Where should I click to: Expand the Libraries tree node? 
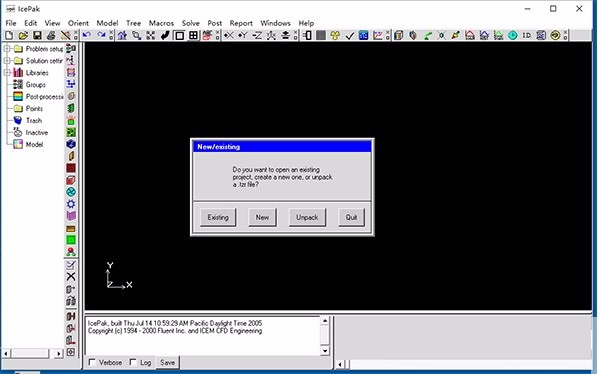pyautogui.click(x=7, y=72)
